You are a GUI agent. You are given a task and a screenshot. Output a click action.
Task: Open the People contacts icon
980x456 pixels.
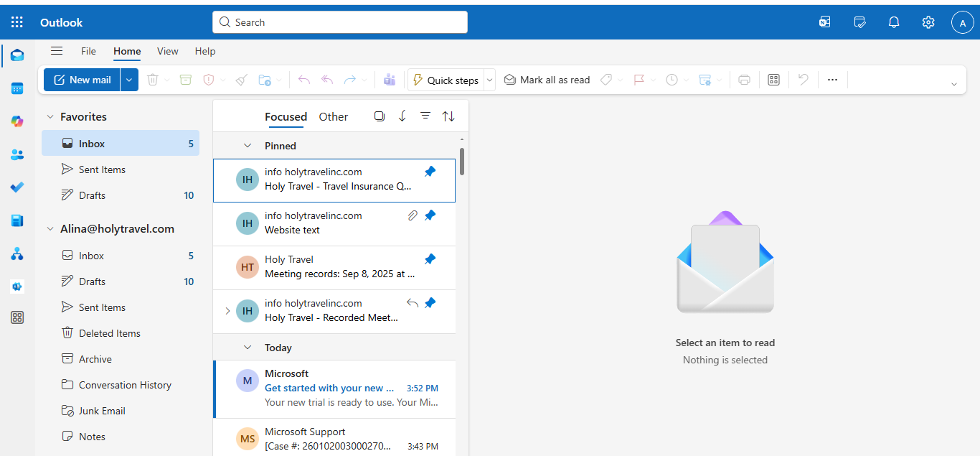click(17, 154)
